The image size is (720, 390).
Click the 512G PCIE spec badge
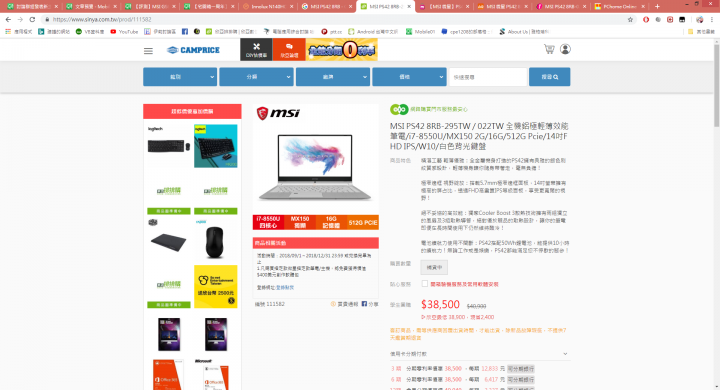tap(363, 222)
